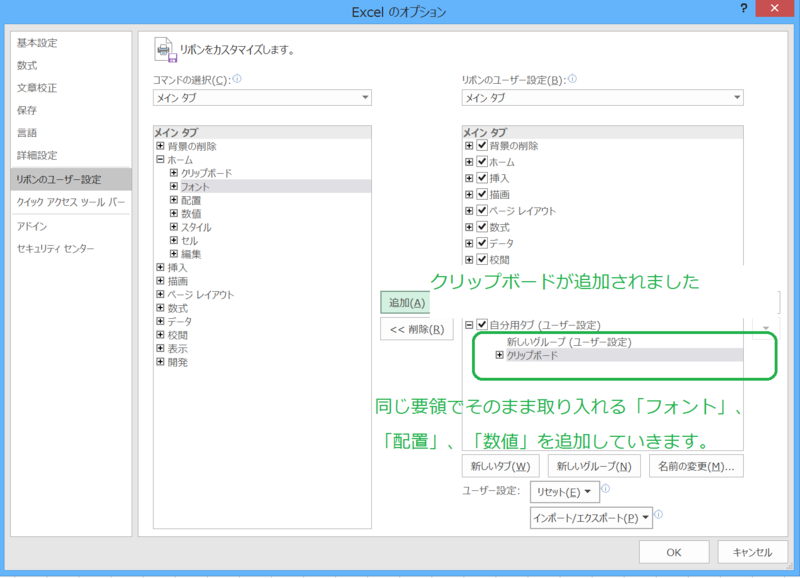This screenshot has width=800, height=578.
Task: Click キャンセル button
Action: click(753, 552)
